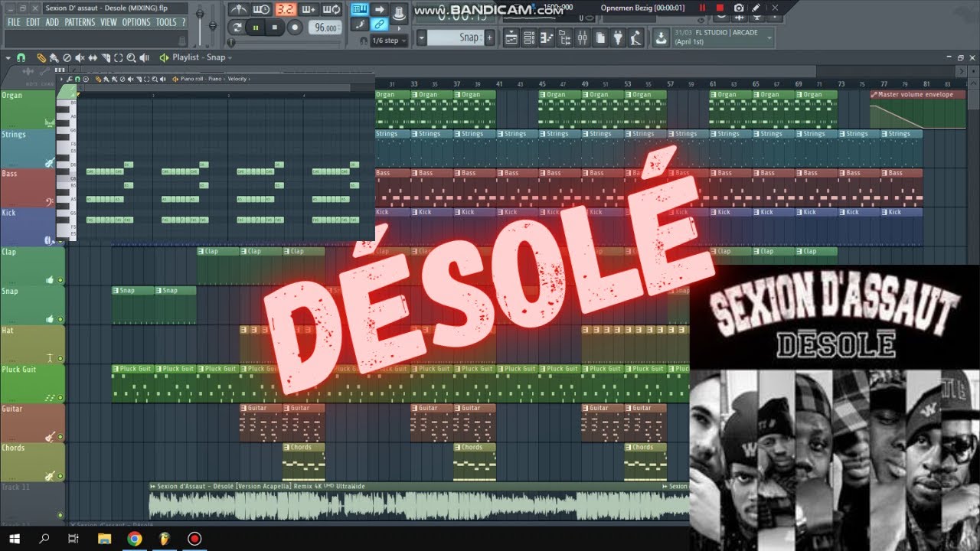Viewport: 980px width, 551px height.
Task: Open the ADD menu
Action: [52, 22]
